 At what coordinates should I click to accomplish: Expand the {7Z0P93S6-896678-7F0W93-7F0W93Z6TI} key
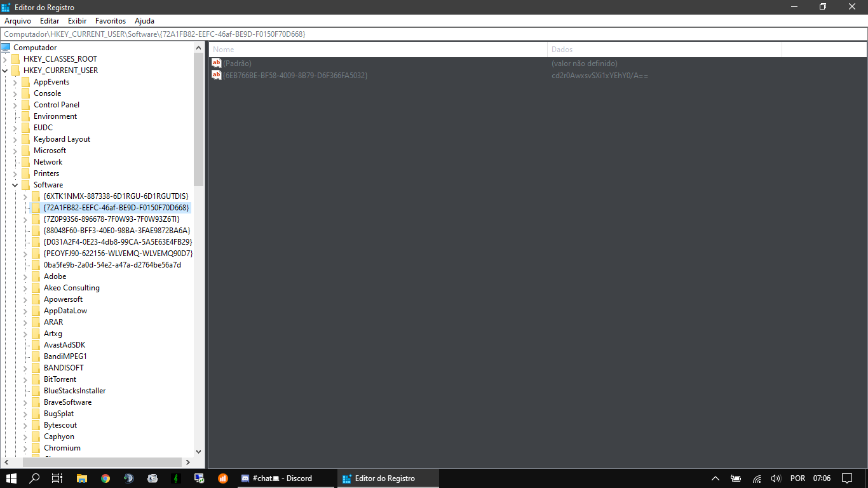tap(25, 219)
